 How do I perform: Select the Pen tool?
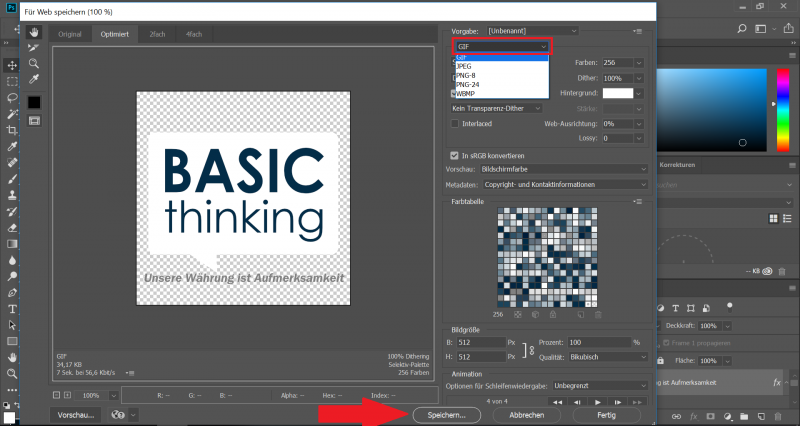(x=12, y=293)
